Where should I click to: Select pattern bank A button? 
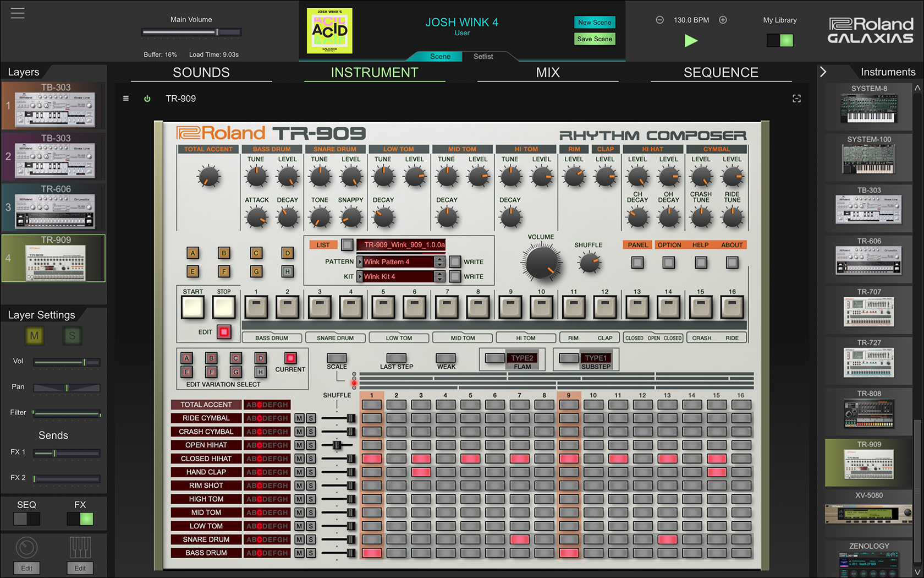click(193, 253)
